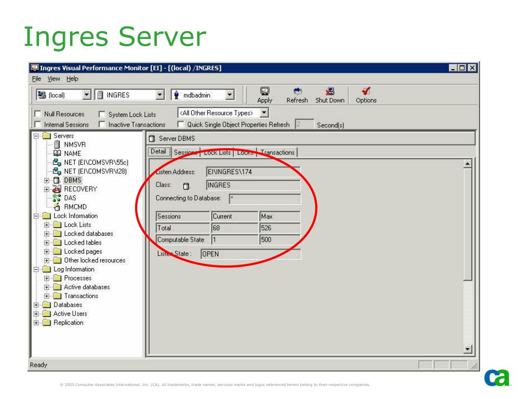The image size is (532, 399).
Task: Open the (local) node dropdown
Action: pyautogui.click(x=87, y=95)
